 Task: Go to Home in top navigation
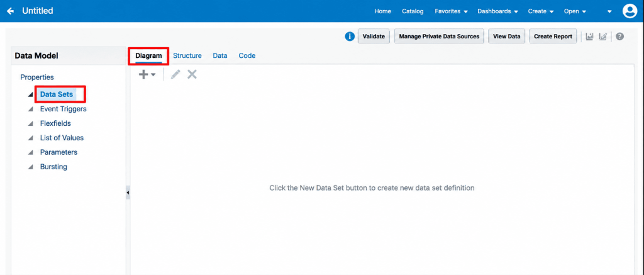382,11
